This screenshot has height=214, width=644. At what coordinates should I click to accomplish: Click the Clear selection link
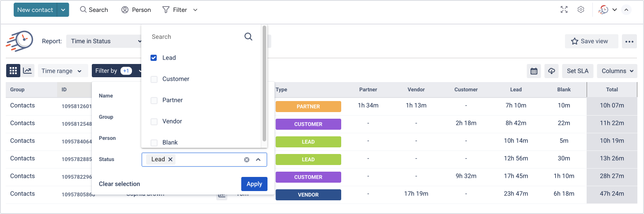[119, 184]
